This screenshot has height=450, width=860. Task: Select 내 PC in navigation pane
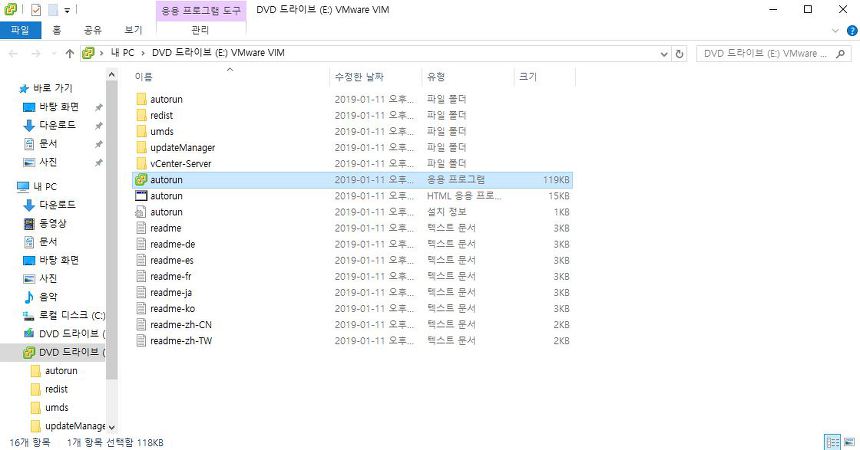point(37,187)
